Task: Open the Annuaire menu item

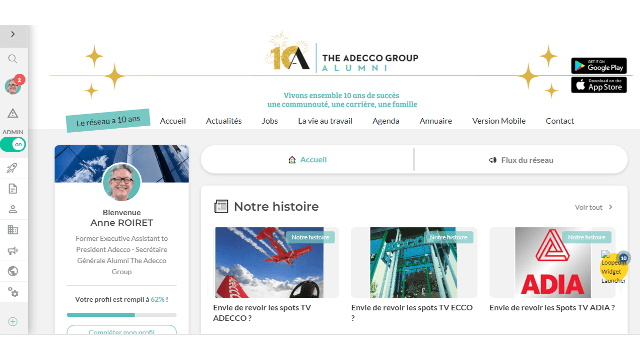Action: click(x=436, y=121)
